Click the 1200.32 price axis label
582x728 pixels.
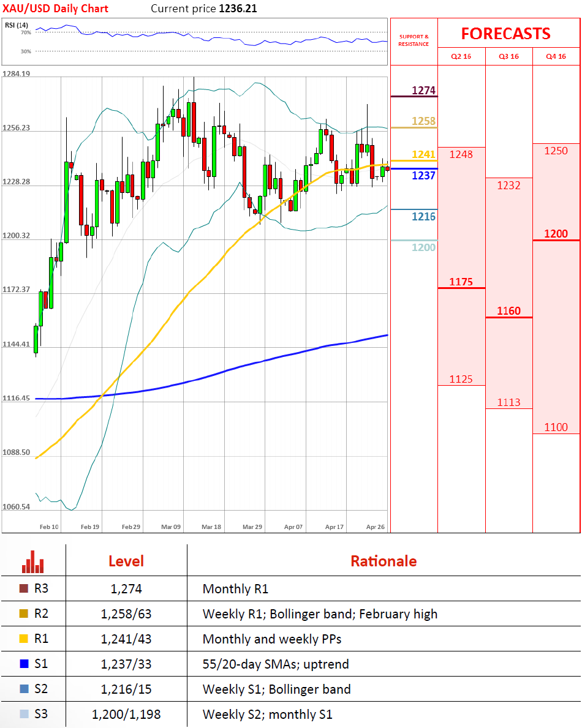tap(17, 235)
